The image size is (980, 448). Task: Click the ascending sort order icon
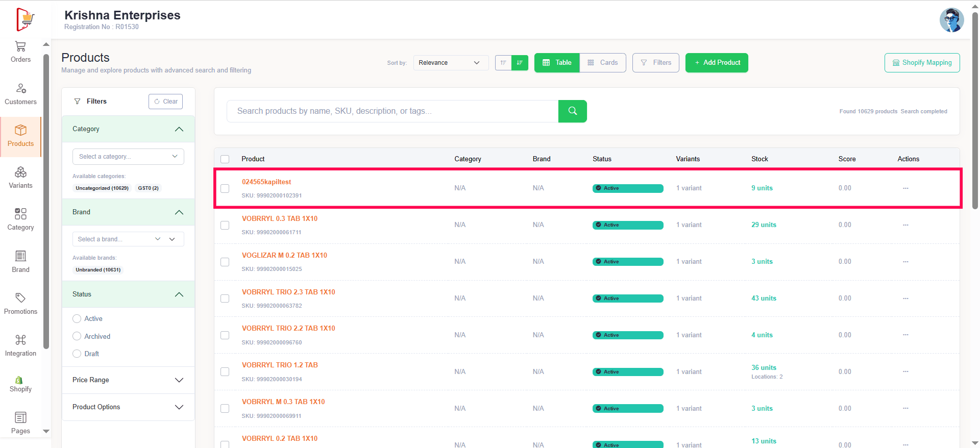click(x=503, y=63)
